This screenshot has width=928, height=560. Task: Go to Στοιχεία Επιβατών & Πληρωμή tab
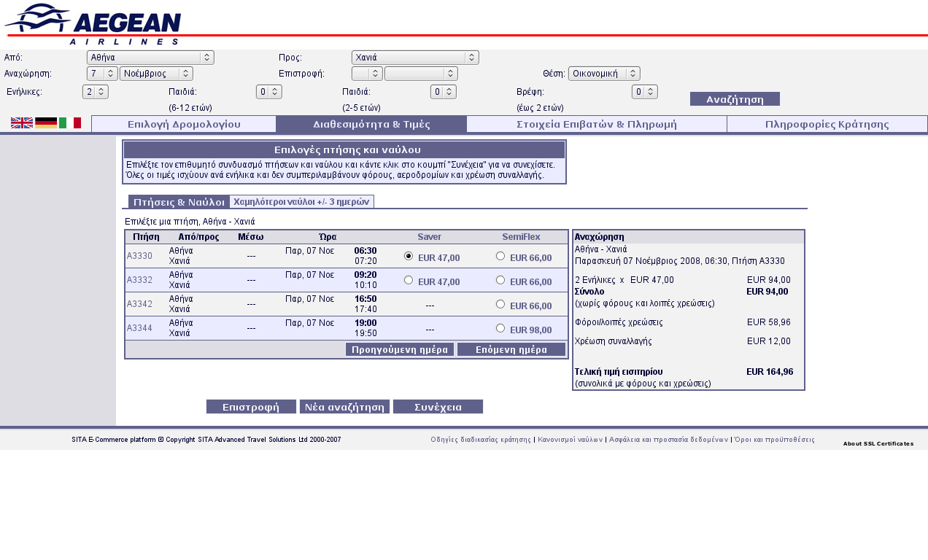coord(597,124)
